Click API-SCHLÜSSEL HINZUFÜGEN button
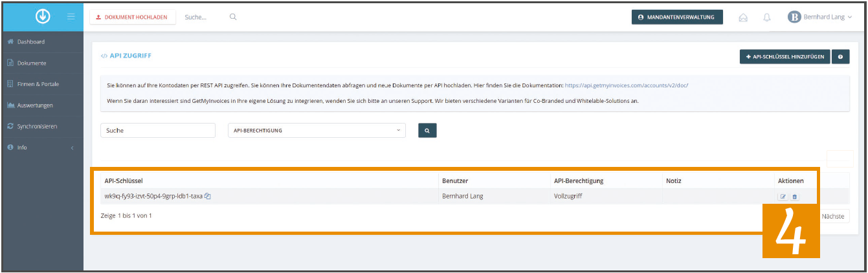Screen dimensions: 868x273 point(785,57)
